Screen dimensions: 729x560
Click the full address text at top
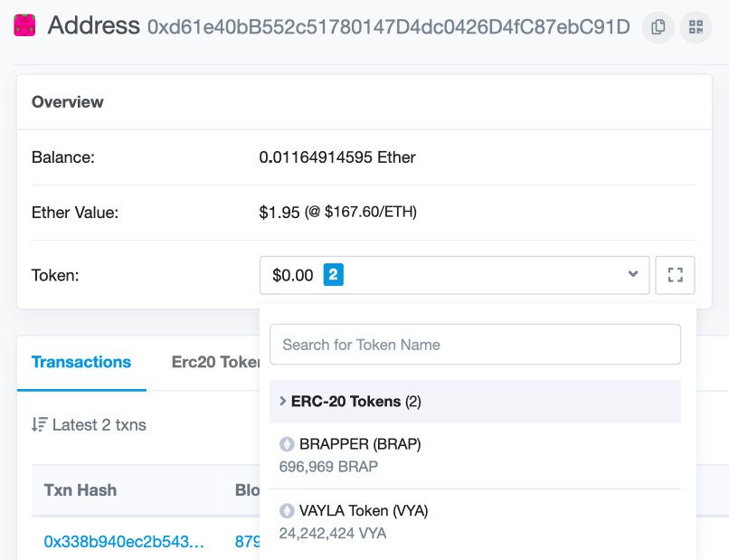pyautogui.click(x=388, y=27)
